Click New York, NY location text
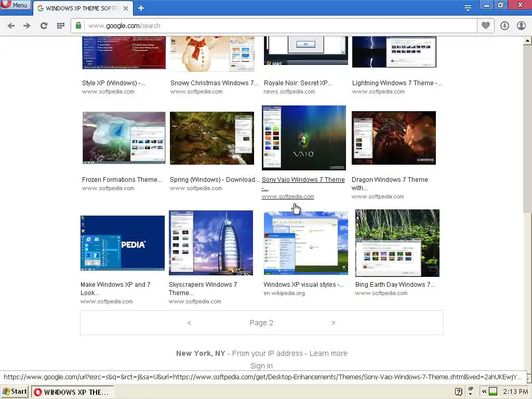The width and height of the screenshot is (532, 399). pos(201,353)
